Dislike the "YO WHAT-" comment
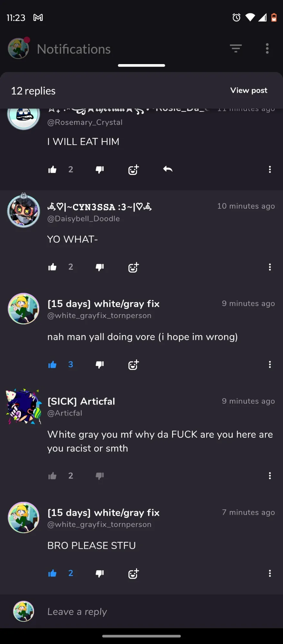Viewport: 283px width, 644px height. pos(100,267)
